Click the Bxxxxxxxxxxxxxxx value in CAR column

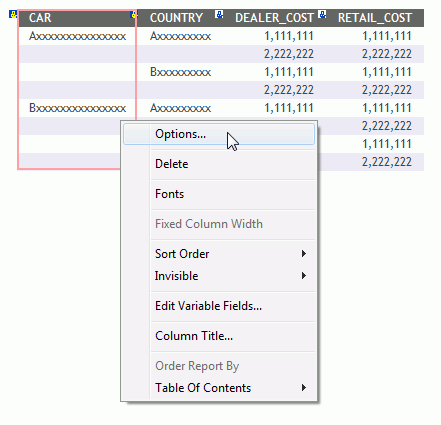coord(77,108)
